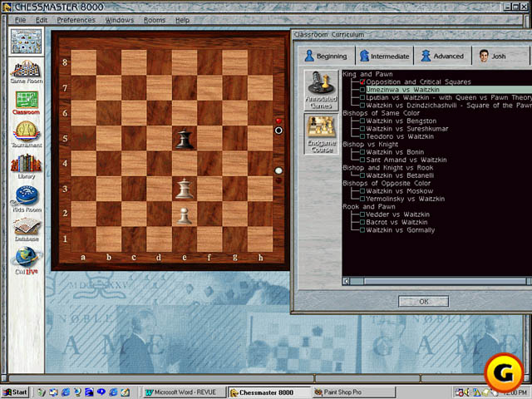
Task: Switch to the Intermediate curriculum tab
Action: [385, 57]
